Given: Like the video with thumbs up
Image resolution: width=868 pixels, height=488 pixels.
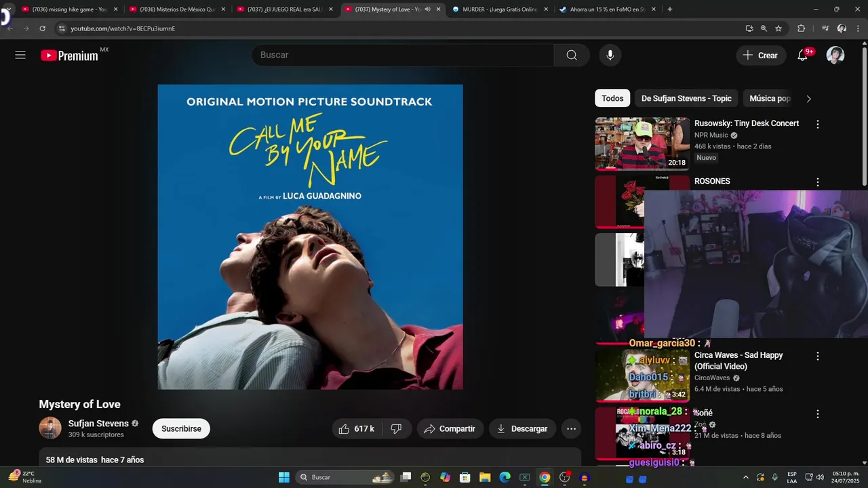Looking at the screenshot, I should [x=357, y=428].
